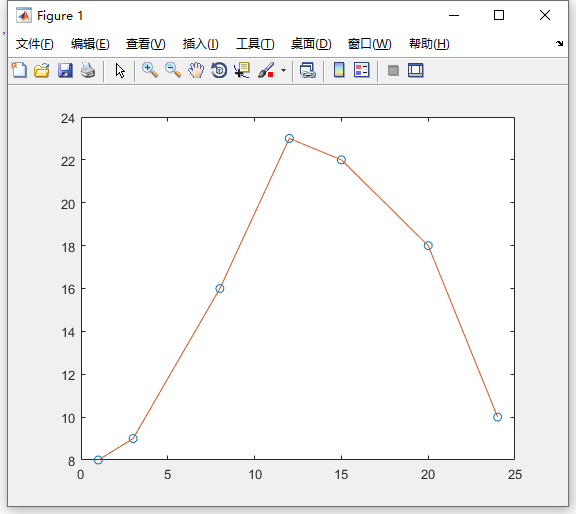Activate the Data Cursor tool
Screen dimensions: 576x514
[242, 70]
